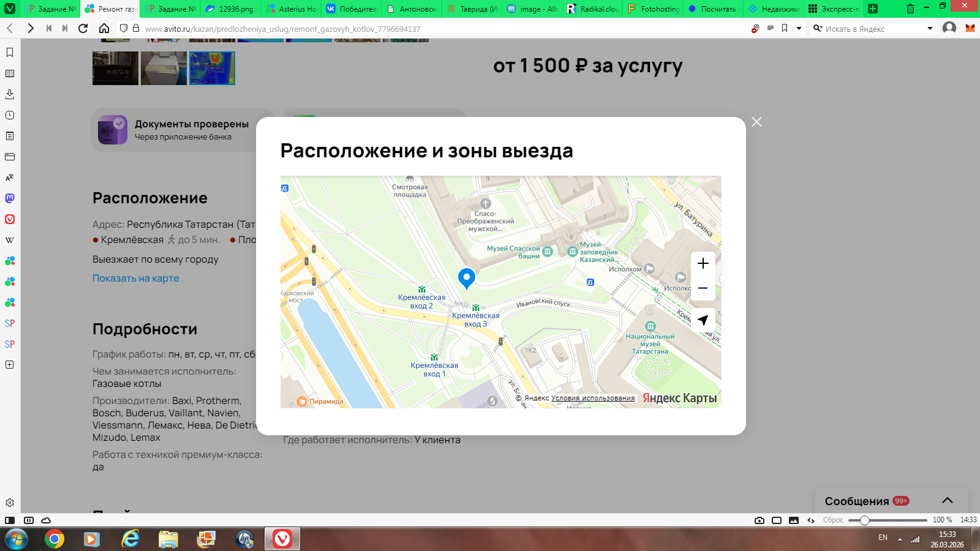Switch to the Fotohosting tab

point(652,9)
